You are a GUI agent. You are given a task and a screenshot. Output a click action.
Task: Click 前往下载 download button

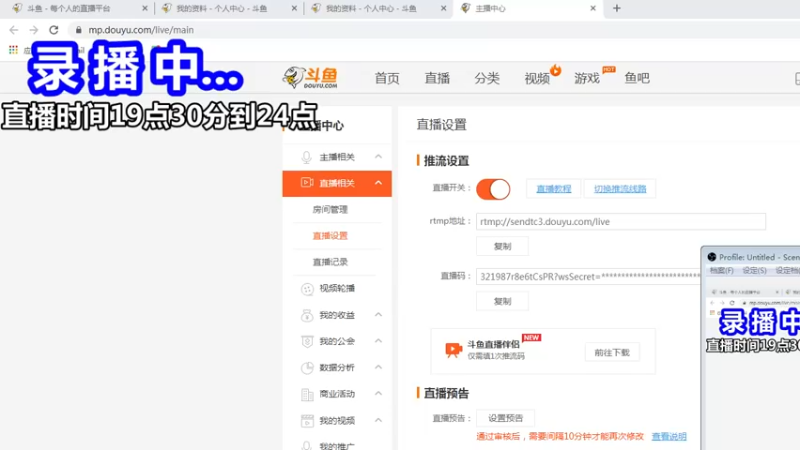[612, 353]
